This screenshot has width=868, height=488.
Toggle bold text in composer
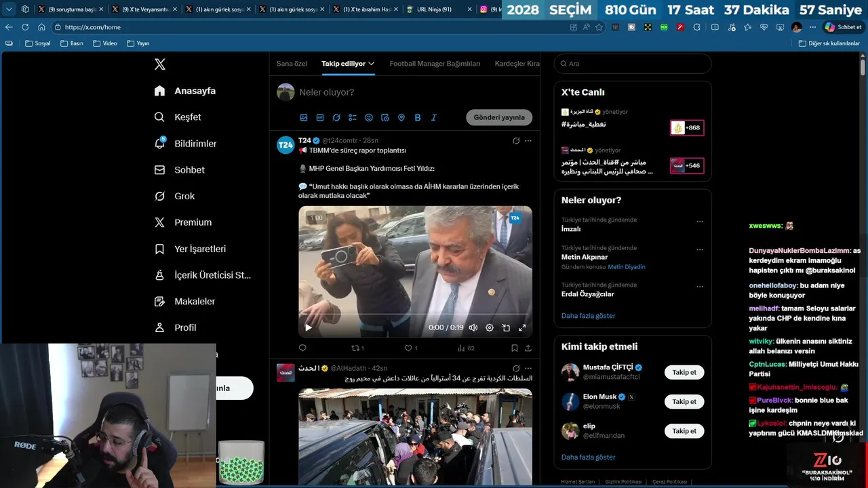pos(418,118)
